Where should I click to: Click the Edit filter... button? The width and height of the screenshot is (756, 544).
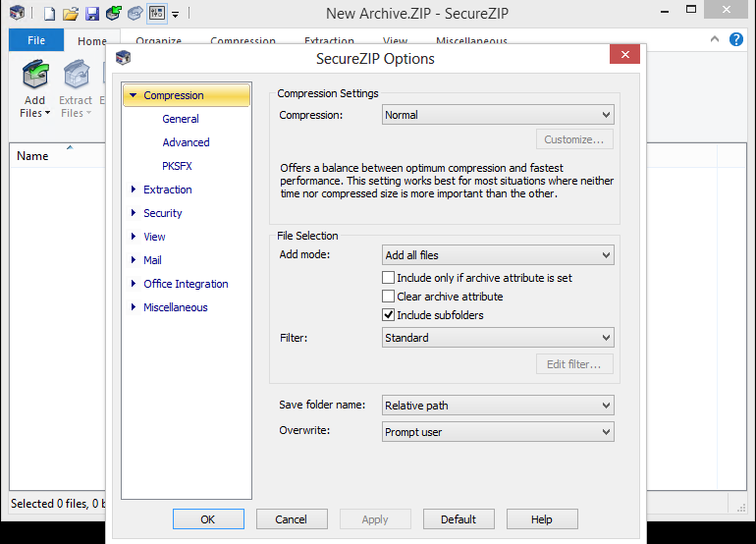[574, 364]
